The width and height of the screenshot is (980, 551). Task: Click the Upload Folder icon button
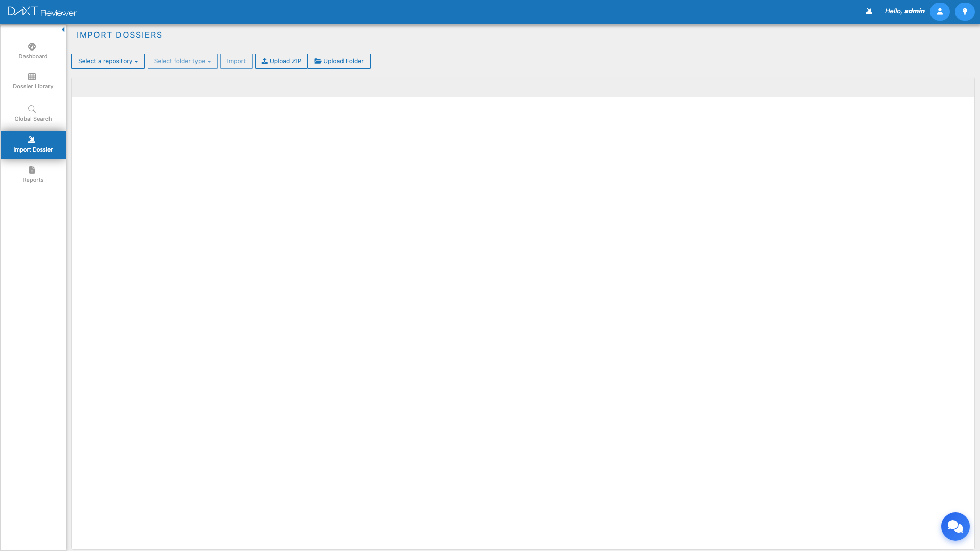click(x=339, y=61)
